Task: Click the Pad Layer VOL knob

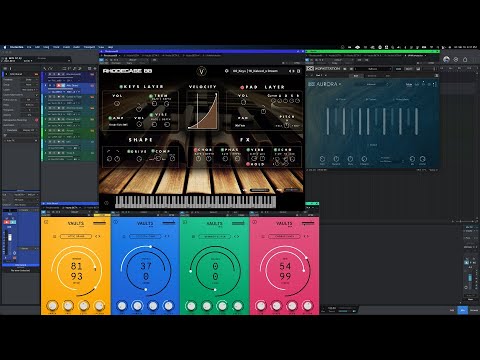Action: (x=243, y=102)
